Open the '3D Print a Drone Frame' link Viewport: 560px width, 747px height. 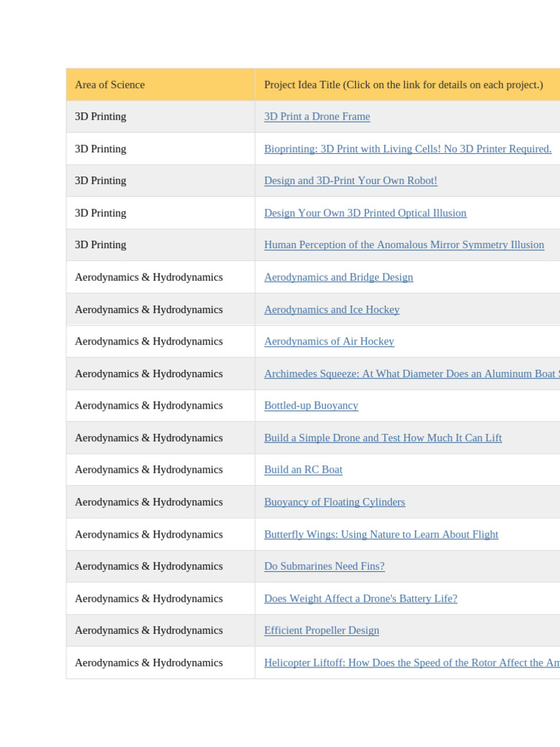pyautogui.click(x=317, y=117)
